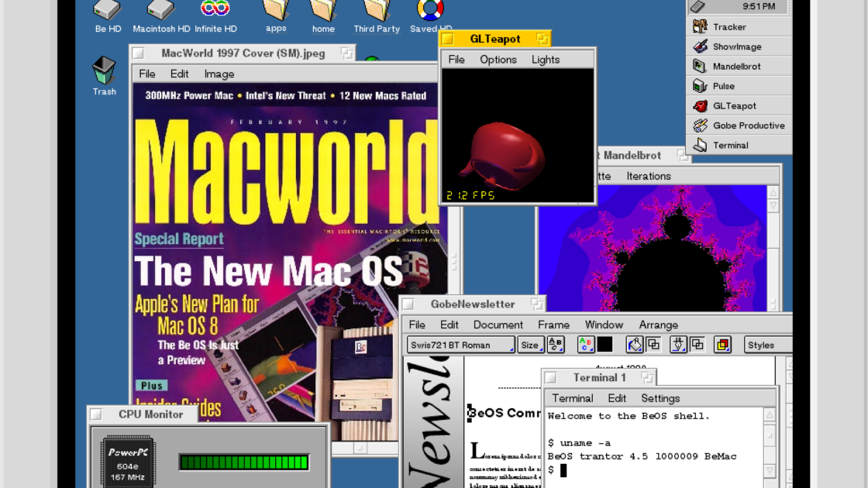Screen dimensions: 868x488
Task: Click the 9:51 PM clock
Action: 759,7
